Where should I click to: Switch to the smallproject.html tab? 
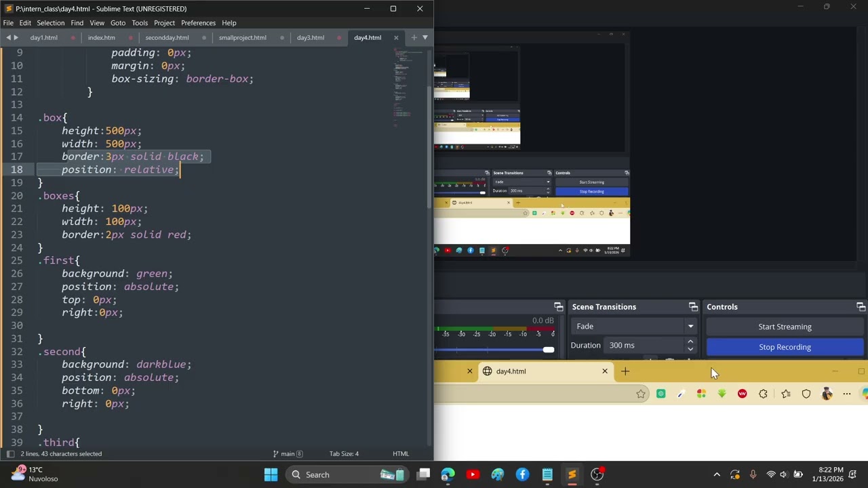pyautogui.click(x=242, y=37)
